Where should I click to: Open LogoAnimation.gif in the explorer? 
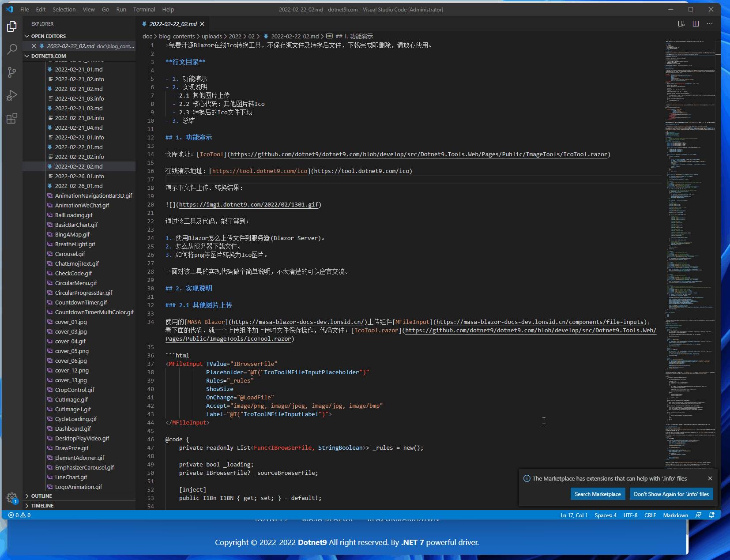pos(78,487)
